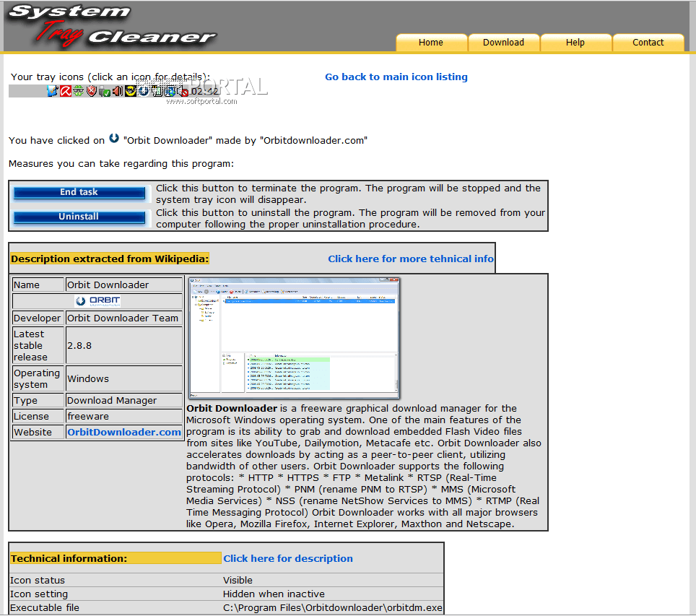Visit the OrbitDownloader.com website link
696x616 pixels.
coord(124,432)
